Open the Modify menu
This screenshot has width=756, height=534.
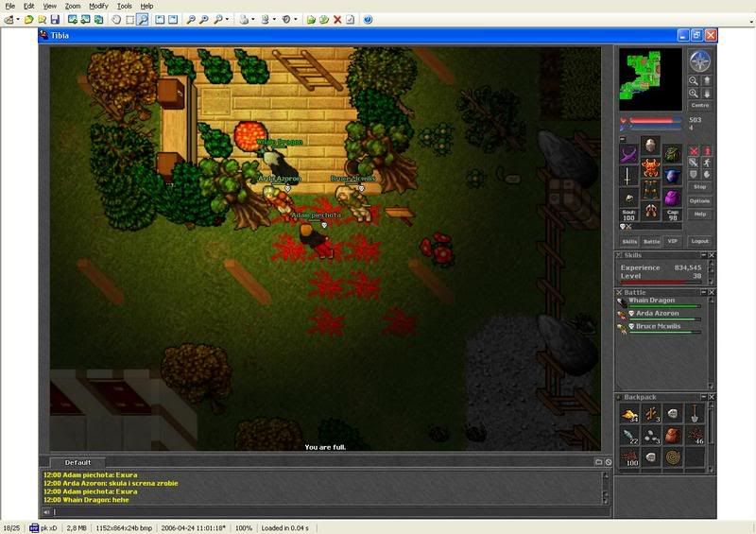(x=98, y=6)
